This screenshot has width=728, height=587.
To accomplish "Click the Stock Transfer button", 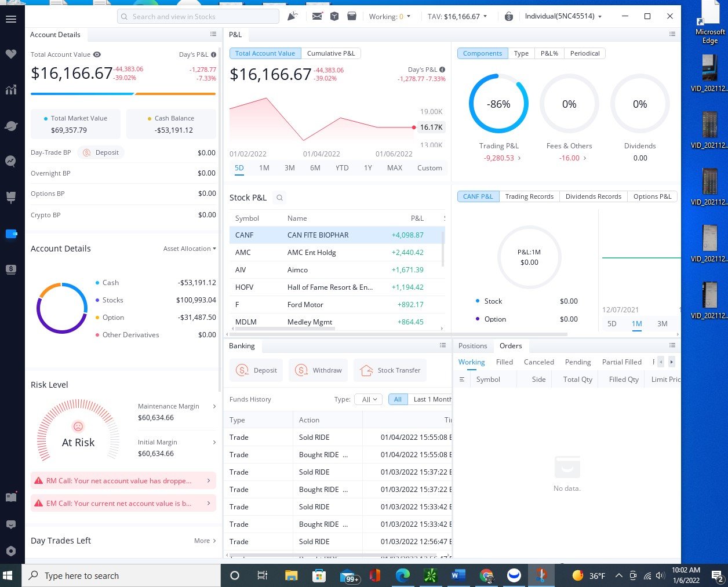I will click(390, 370).
